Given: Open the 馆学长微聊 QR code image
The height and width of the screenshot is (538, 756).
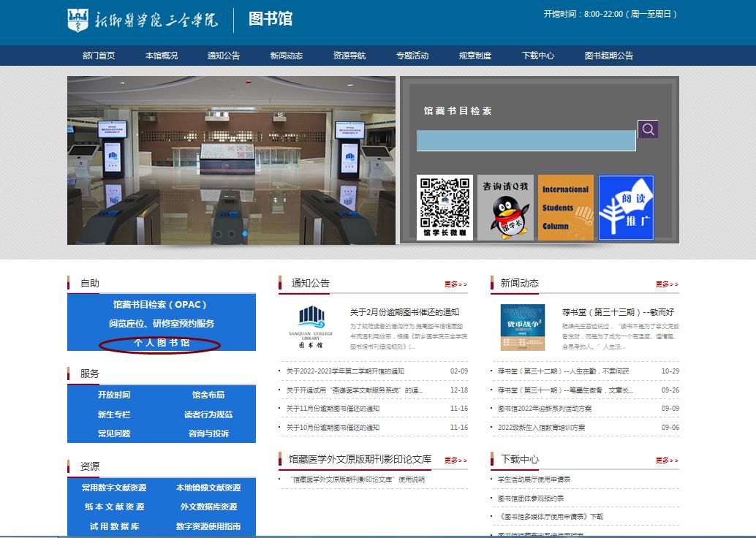Looking at the screenshot, I should (445, 208).
